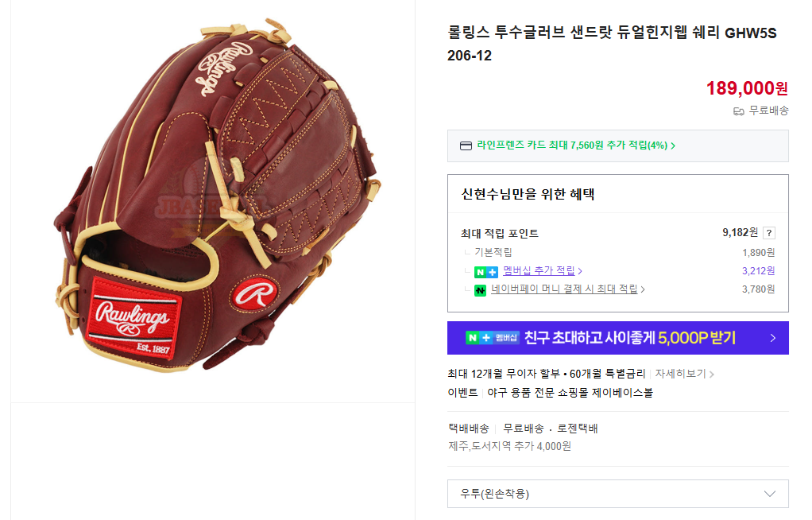Click the N+ 멤버십 badge in the purple banner
The image size is (812, 520).
point(492,338)
